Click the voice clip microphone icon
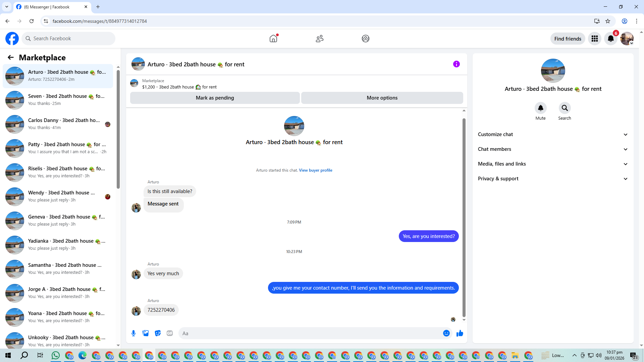644x362 pixels. [133, 333]
